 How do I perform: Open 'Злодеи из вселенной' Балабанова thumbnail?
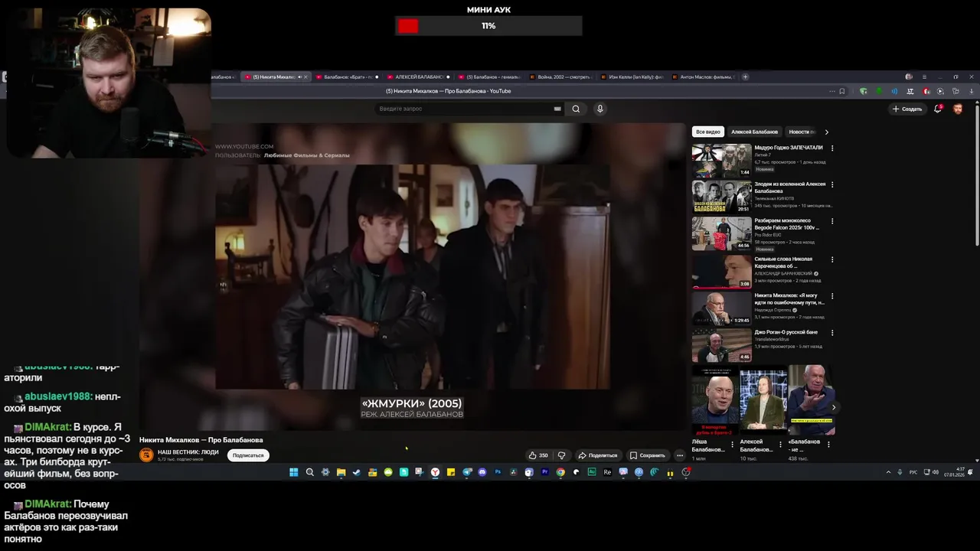(x=722, y=196)
